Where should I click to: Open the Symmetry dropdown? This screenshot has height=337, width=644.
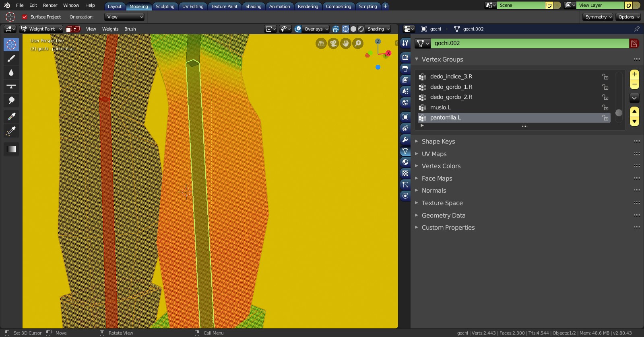pos(598,17)
